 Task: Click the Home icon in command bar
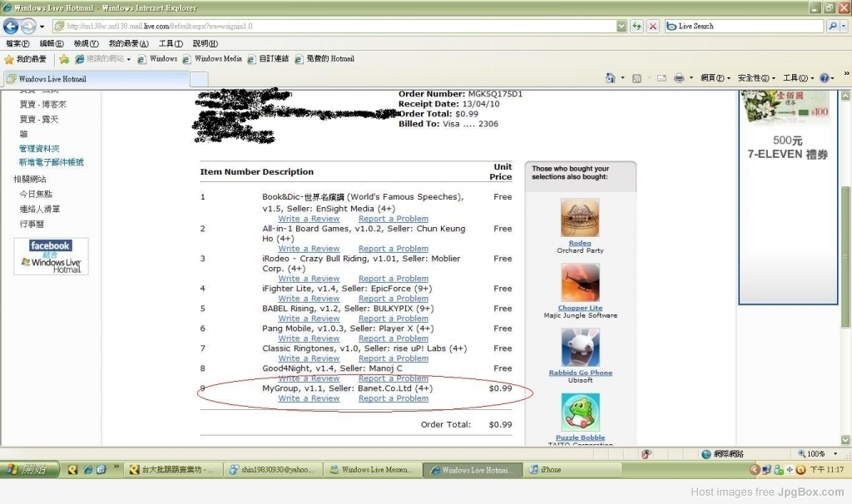pyautogui.click(x=611, y=78)
